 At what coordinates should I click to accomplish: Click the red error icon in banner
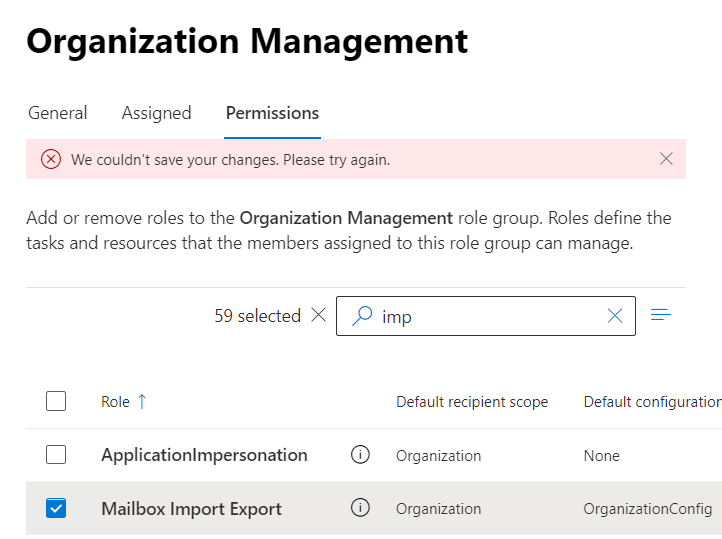[51, 159]
